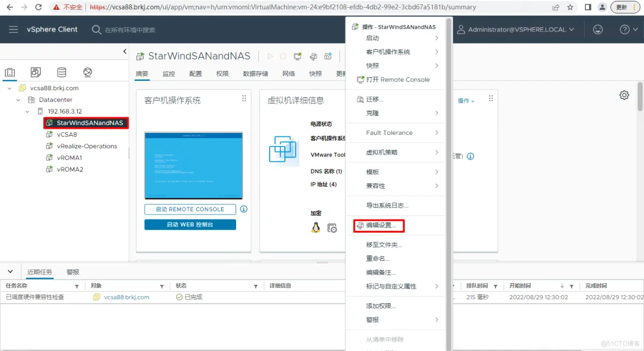Sort by start time column arrow

click(562, 286)
